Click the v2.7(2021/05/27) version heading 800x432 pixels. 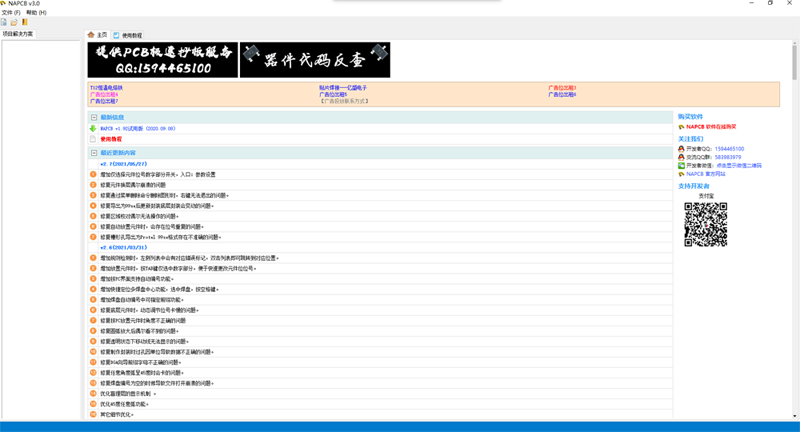coord(123,164)
